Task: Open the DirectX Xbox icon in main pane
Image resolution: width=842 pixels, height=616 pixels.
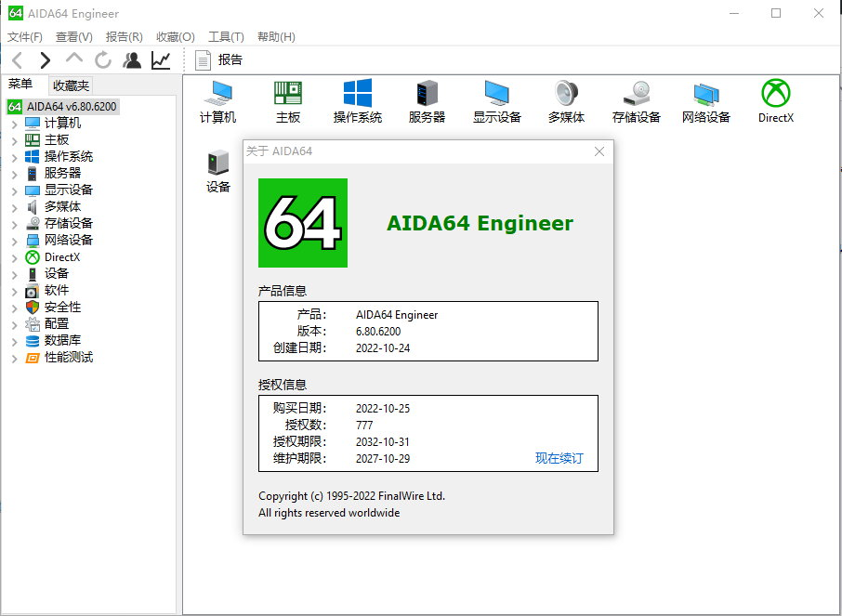Action: (x=776, y=102)
